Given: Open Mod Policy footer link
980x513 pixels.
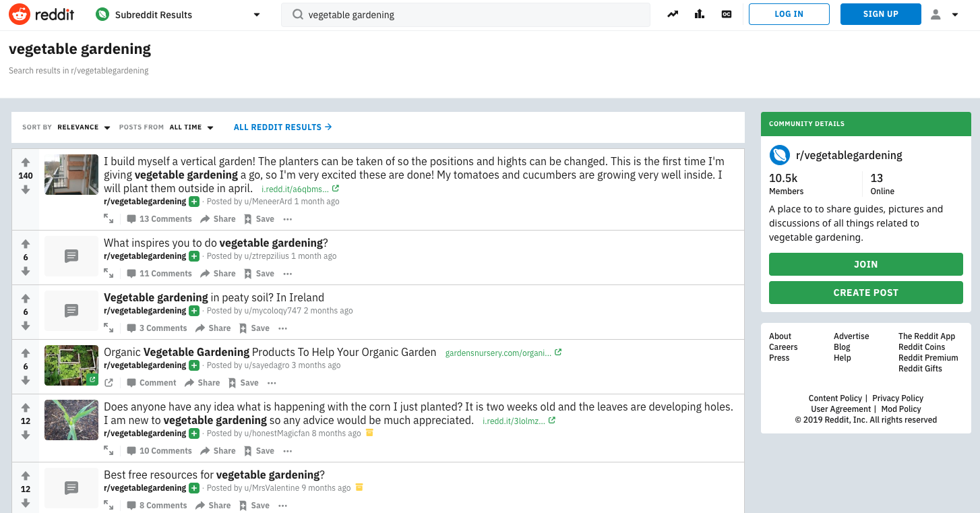Looking at the screenshot, I should (x=901, y=409).
